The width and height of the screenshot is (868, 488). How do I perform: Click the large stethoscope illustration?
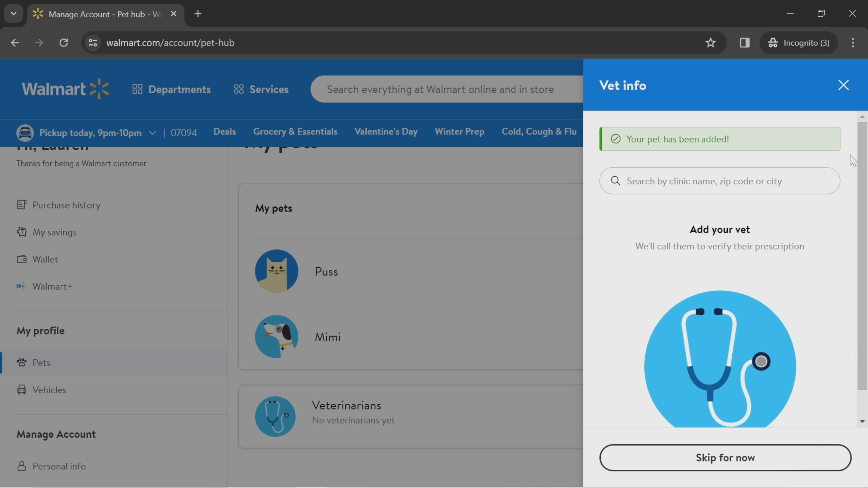pyautogui.click(x=720, y=359)
